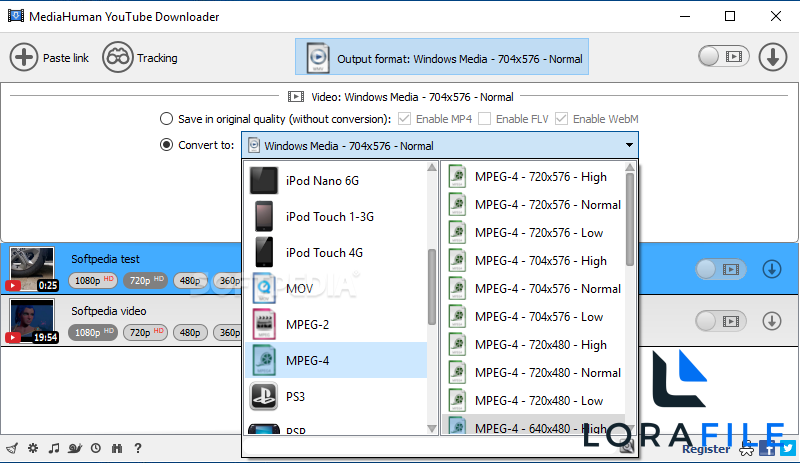
Task: Pick MPEG-4 - 720x576 - Low preset
Action: click(x=533, y=233)
